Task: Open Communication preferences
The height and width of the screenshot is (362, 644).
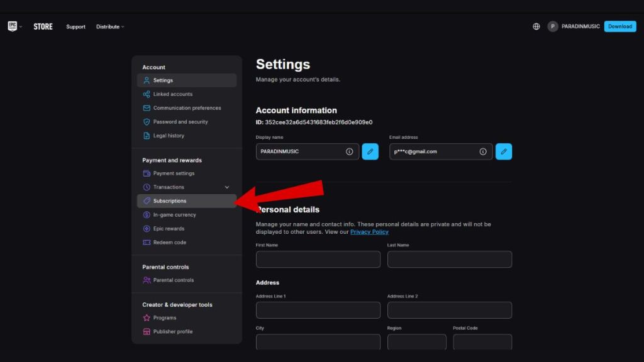Action: point(187,108)
